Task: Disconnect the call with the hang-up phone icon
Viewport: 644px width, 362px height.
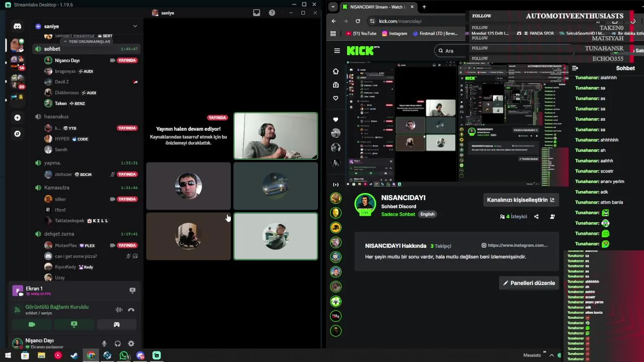Action: click(131, 310)
